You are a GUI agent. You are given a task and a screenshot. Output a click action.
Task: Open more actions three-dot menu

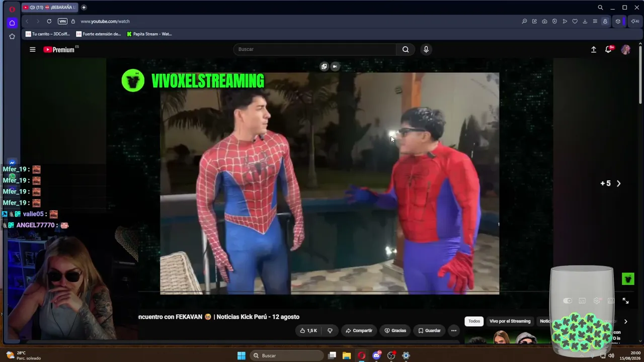453,330
